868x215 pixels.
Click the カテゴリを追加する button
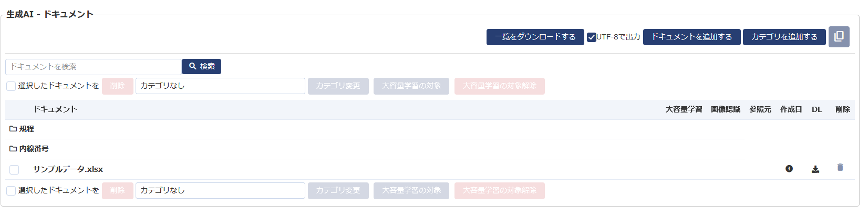[784, 37]
